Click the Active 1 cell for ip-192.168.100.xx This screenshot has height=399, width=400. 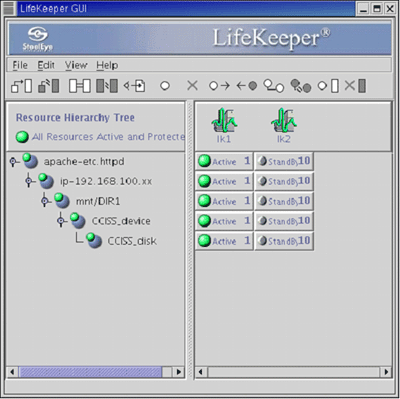224,181
